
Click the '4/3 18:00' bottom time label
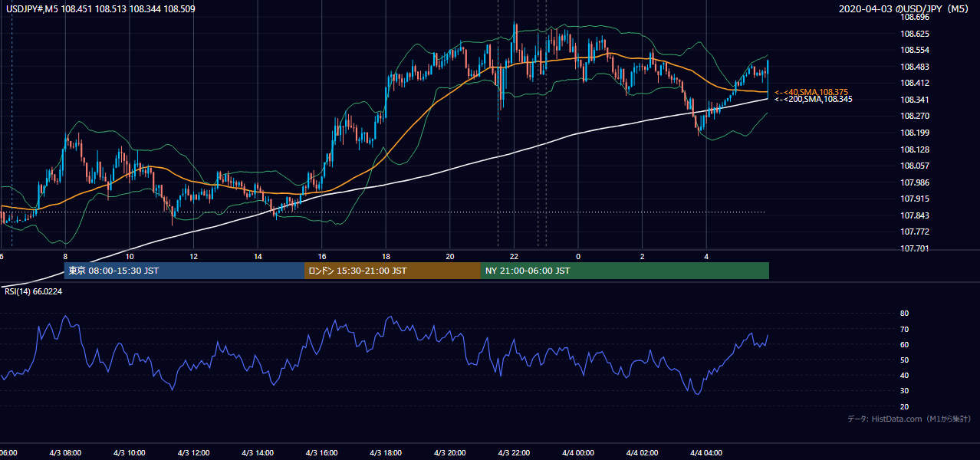point(385,452)
